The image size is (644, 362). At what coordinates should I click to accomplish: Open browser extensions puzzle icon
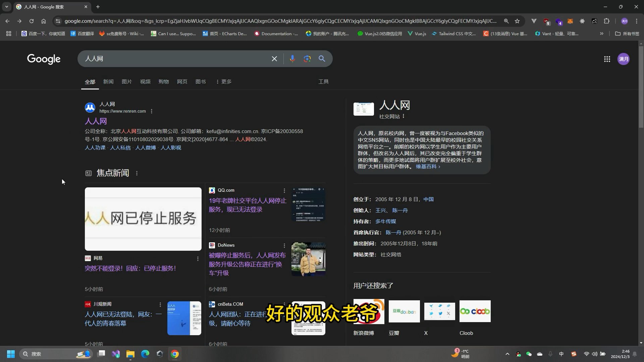607,21
